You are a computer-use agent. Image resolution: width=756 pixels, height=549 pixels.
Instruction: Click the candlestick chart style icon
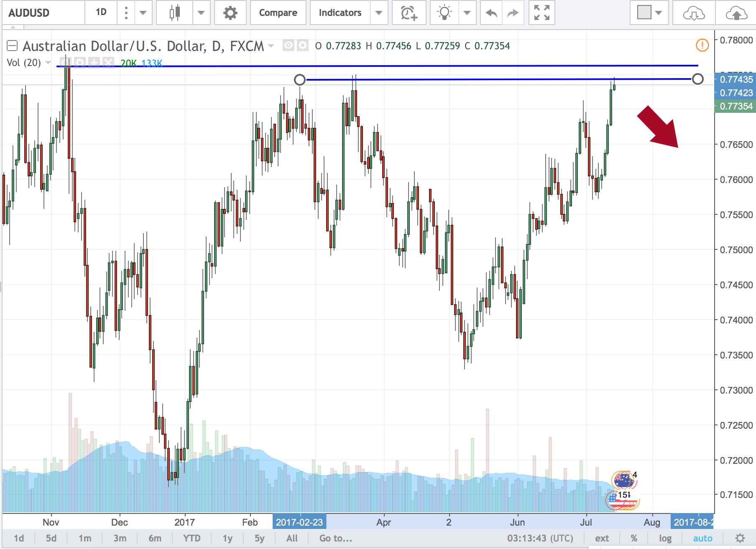175,13
